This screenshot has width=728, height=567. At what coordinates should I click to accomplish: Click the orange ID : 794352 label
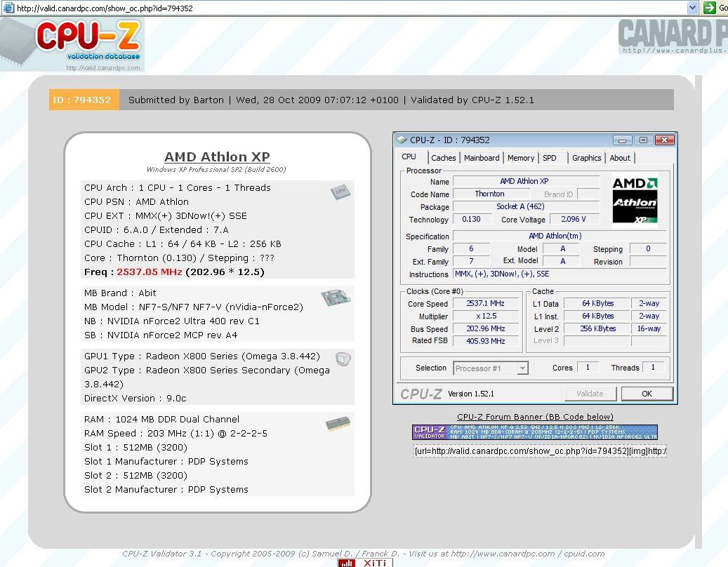(x=84, y=100)
